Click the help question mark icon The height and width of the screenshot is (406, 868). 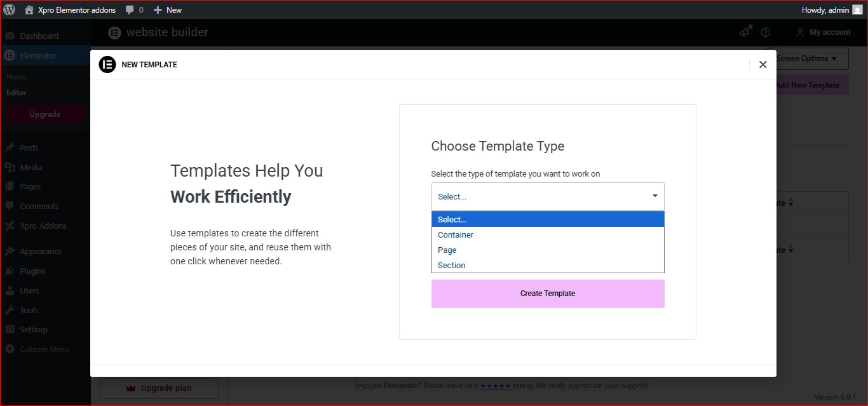(766, 32)
